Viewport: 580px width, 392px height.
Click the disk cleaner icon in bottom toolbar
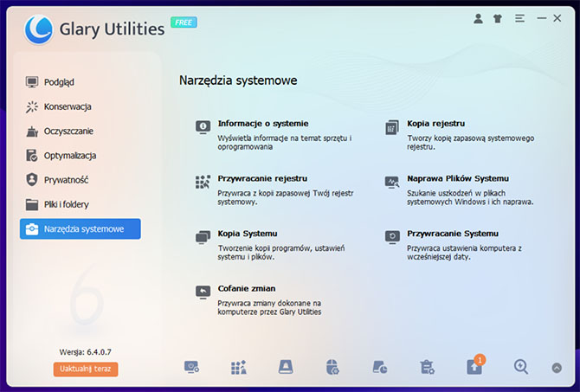286,367
